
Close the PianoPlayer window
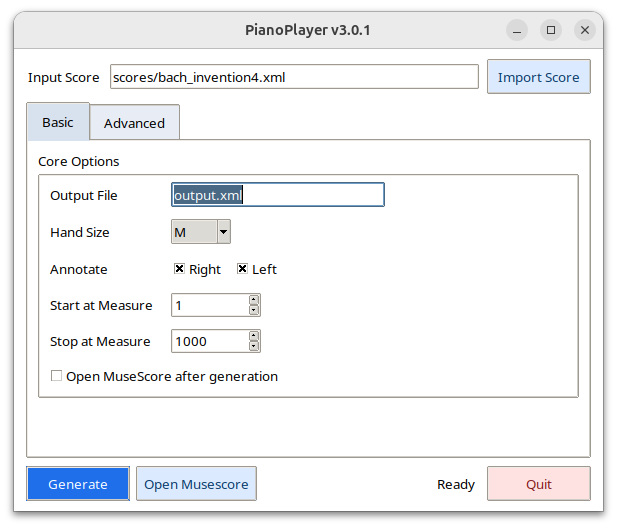(585, 30)
